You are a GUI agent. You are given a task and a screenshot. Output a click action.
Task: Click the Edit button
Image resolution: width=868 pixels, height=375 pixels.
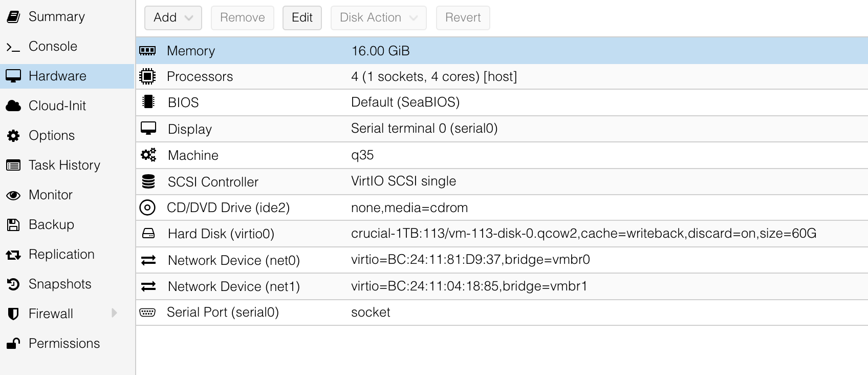click(x=302, y=18)
